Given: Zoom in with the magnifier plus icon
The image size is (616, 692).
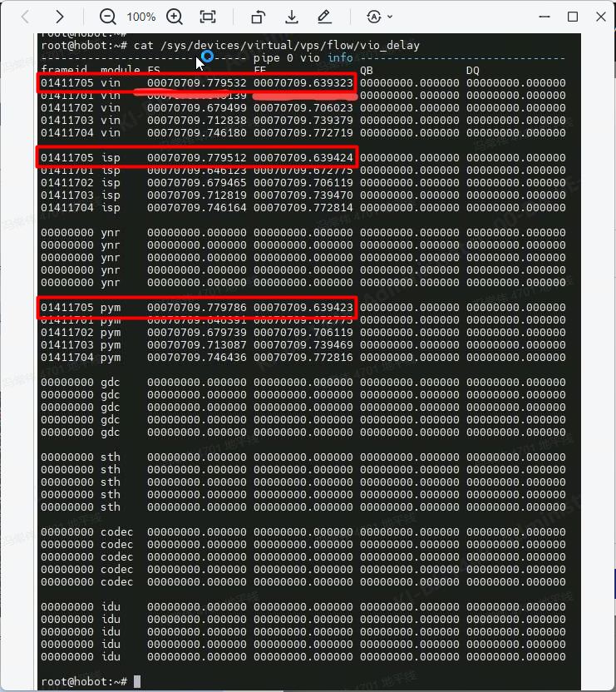Looking at the screenshot, I should pyautogui.click(x=175, y=17).
